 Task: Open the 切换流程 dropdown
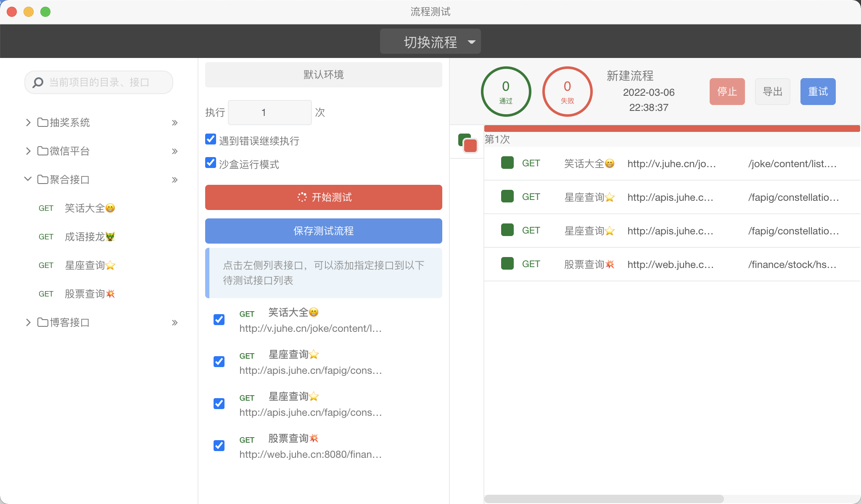pyautogui.click(x=430, y=42)
